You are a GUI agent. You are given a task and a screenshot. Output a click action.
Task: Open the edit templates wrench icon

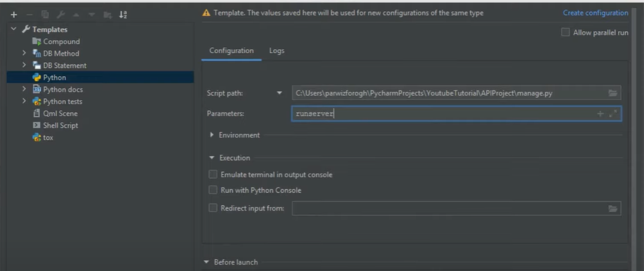(x=61, y=15)
